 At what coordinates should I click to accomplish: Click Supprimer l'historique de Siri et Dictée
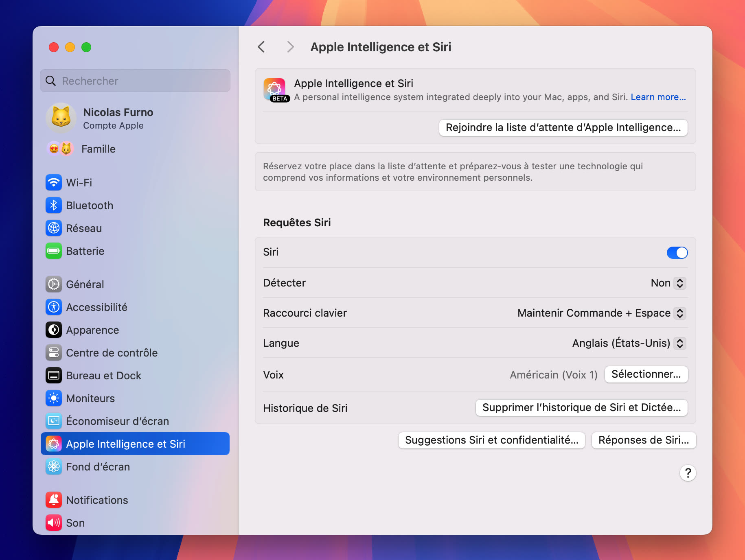pos(581,408)
